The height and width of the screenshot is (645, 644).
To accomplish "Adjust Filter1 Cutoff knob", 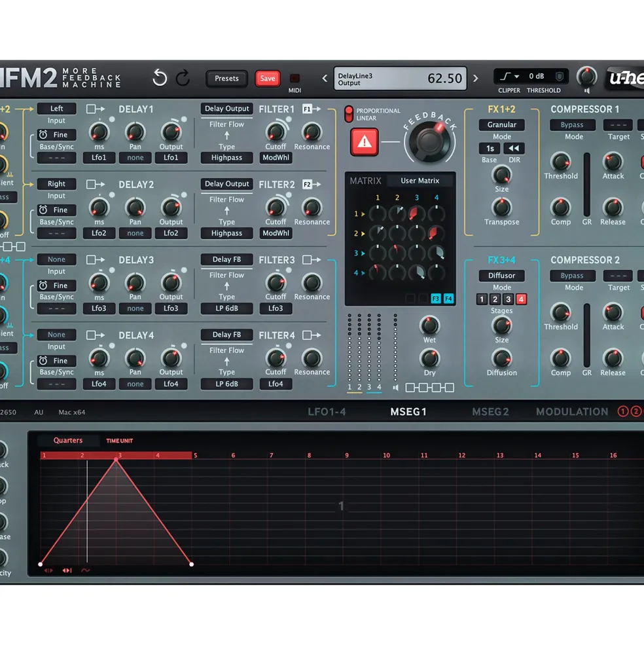I will [x=276, y=132].
